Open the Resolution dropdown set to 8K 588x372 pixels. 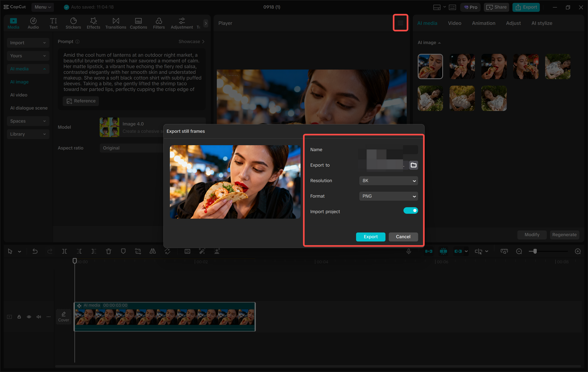[x=389, y=180]
